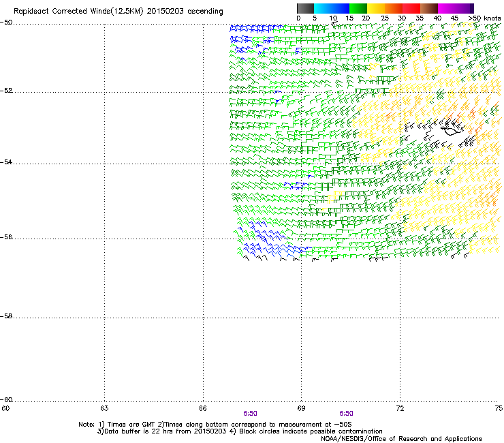Screen dimensions: 504x443
Task: Click the yellow 20-25 knots legend segment
Action: click(376, 8)
